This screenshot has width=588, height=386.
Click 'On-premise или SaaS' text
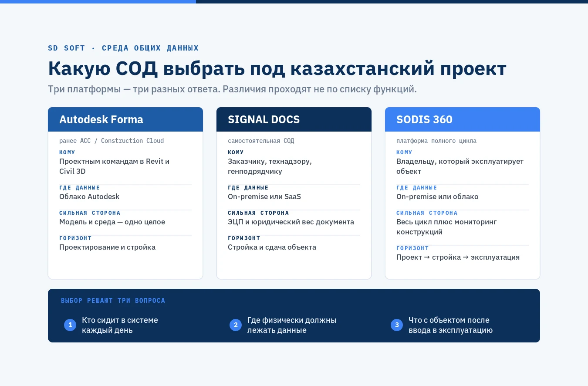pos(264,196)
